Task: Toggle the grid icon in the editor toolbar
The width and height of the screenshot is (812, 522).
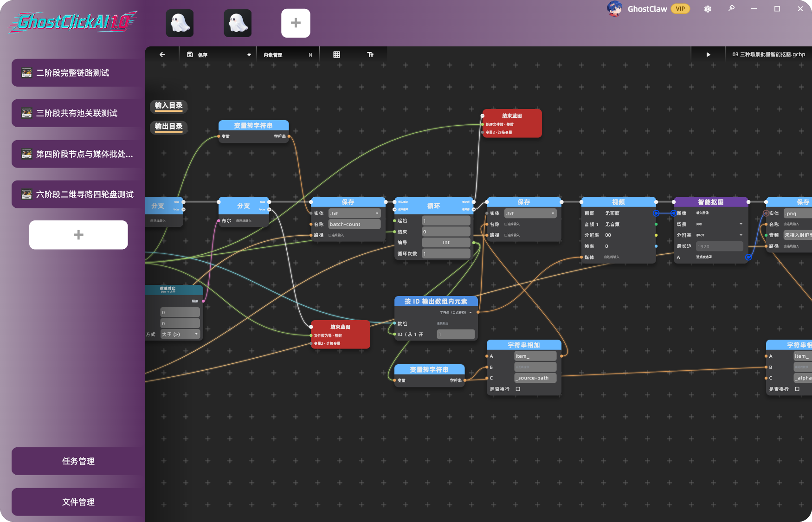Action: (x=337, y=55)
